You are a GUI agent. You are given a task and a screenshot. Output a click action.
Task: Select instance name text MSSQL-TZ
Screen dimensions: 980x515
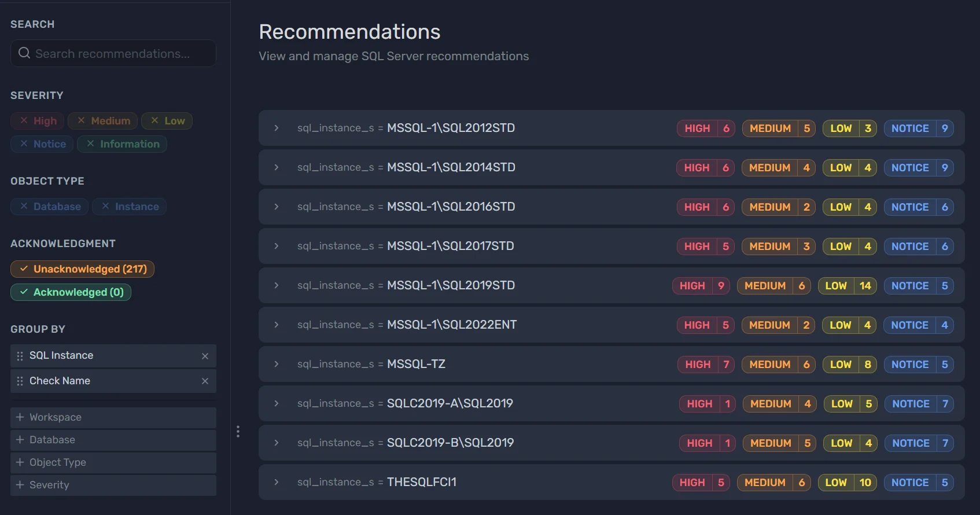tap(416, 364)
